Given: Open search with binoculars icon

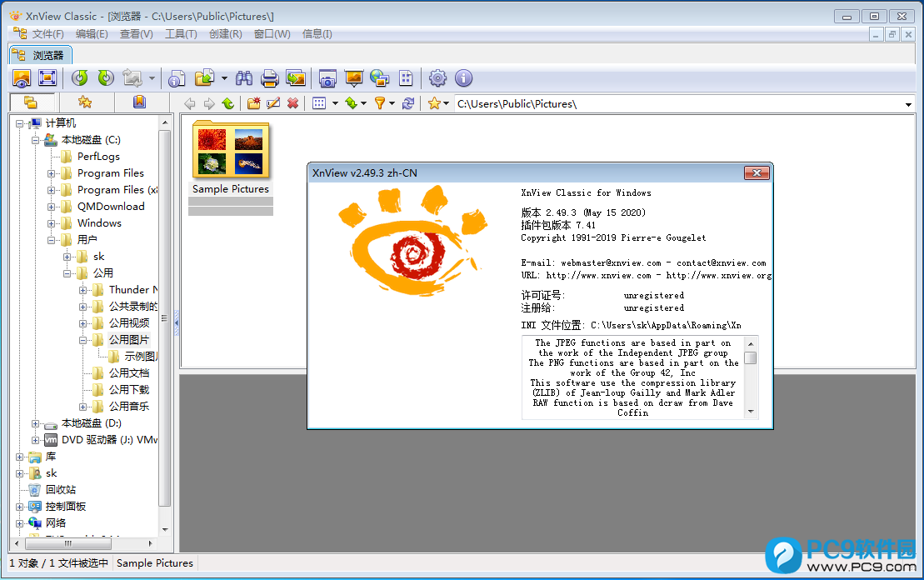Looking at the screenshot, I should click(244, 77).
